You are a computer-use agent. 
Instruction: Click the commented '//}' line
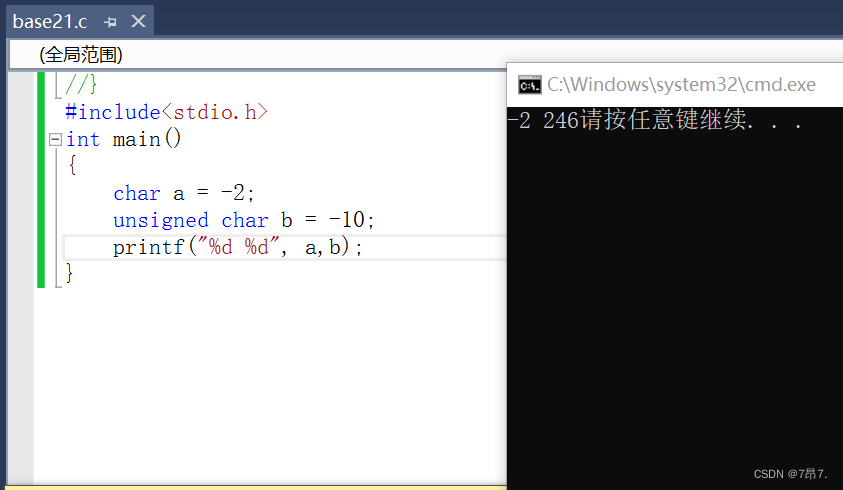click(x=81, y=86)
